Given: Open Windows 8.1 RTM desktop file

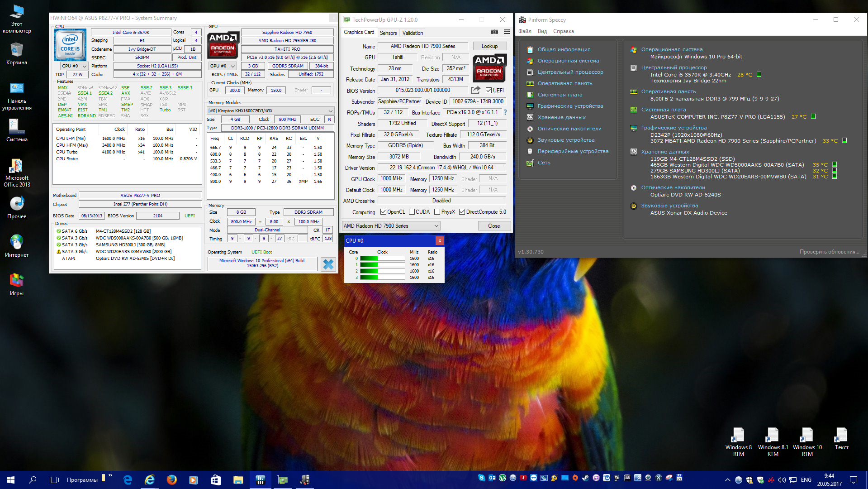Looking at the screenshot, I should [x=773, y=442].
